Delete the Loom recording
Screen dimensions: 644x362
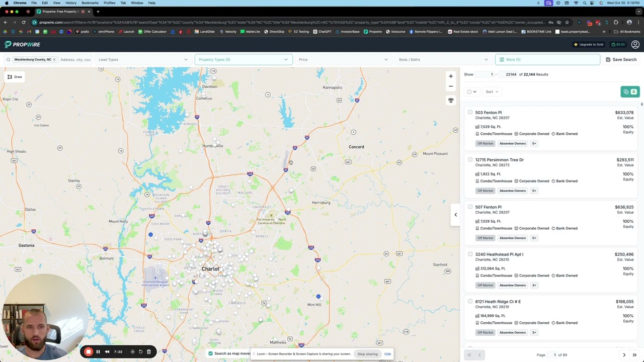pos(149,352)
